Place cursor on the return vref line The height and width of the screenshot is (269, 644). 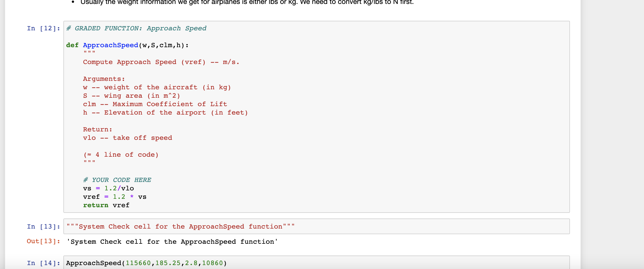pos(106,205)
